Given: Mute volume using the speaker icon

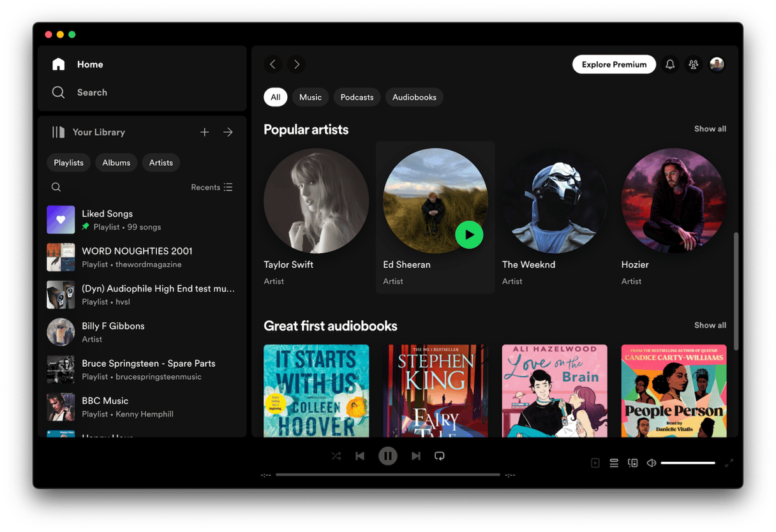Looking at the screenshot, I should point(651,463).
